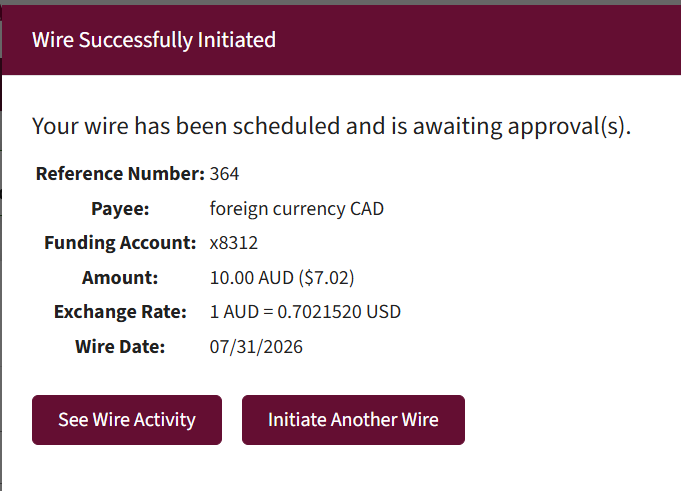Click the 1 AUD text in exchange rate
The height and width of the screenshot is (491, 681).
(x=234, y=312)
